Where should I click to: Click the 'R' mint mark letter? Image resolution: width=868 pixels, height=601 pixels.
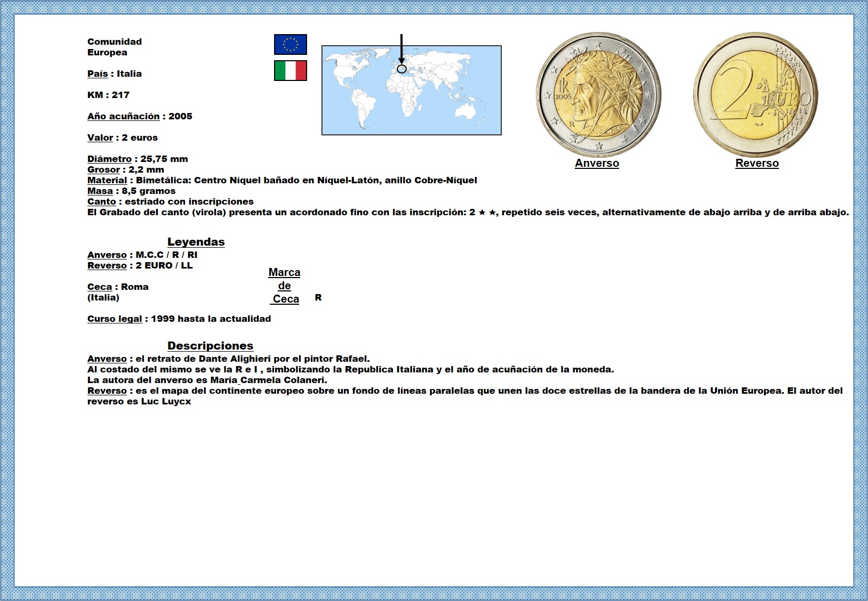tap(318, 297)
